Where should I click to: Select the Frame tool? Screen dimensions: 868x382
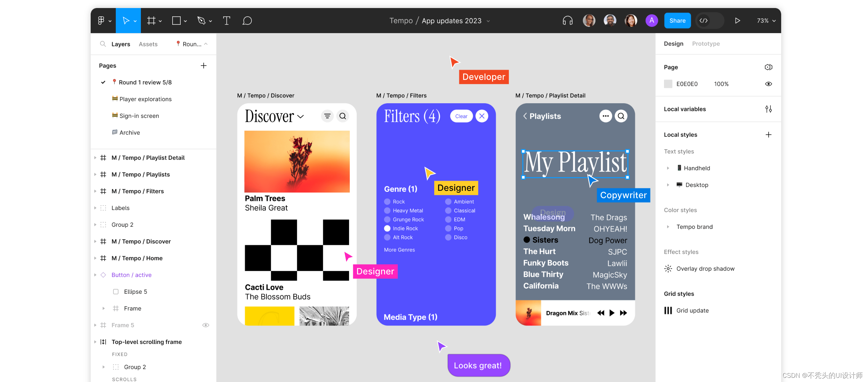point(151,21)
